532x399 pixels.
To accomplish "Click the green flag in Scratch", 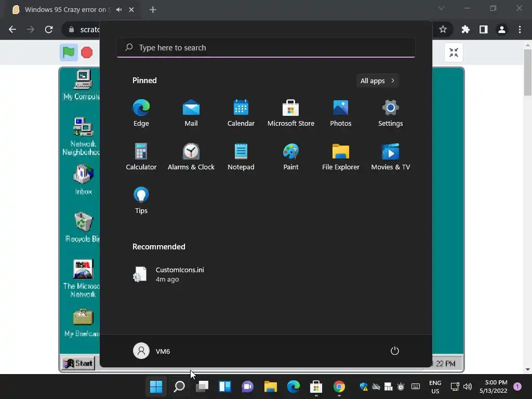I will [69, 52].
